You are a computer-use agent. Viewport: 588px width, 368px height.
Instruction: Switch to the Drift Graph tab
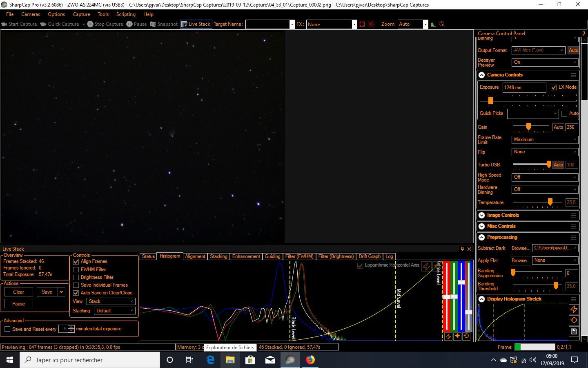(x=370, y=256)
